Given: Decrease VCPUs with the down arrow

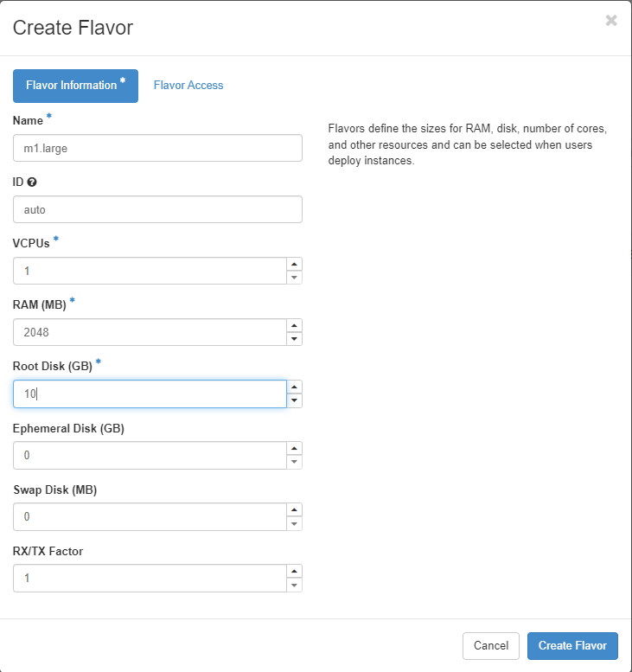Looking at the screenshot, I should [295, 278].
